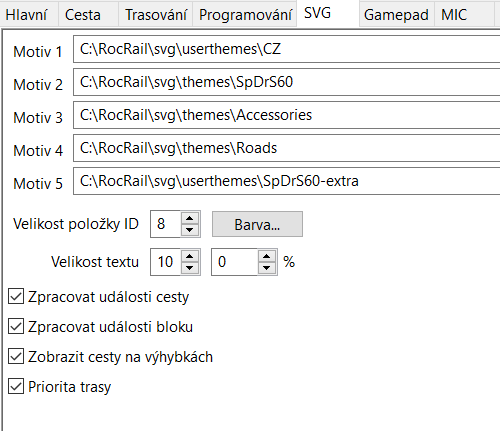
Task: Open Barva... color picker button
Action: point(257,224)
